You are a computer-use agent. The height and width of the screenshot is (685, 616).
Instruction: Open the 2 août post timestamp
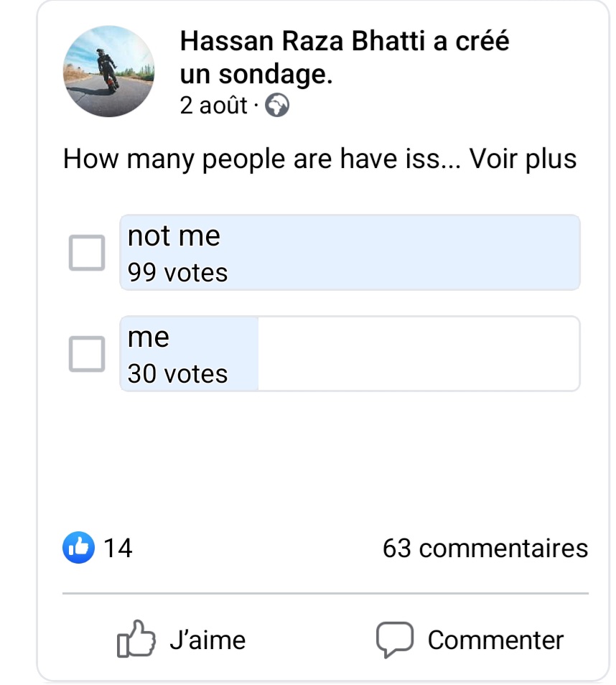point(214,106)
